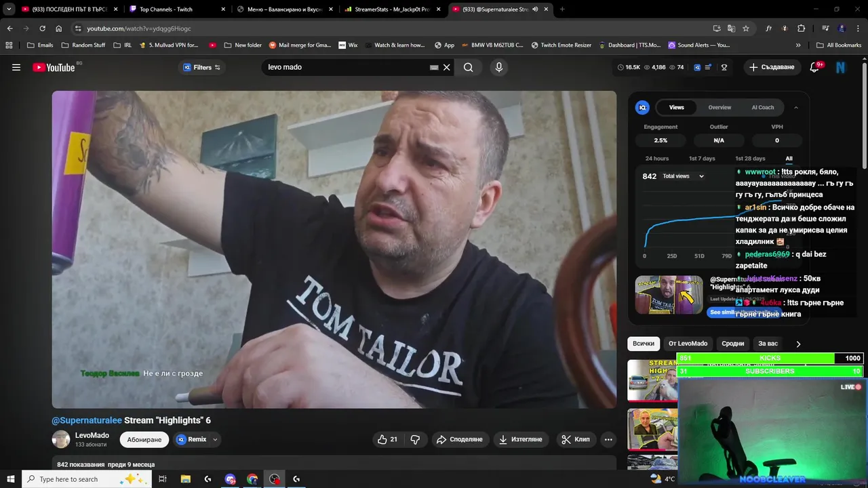Select the За вас filter chip
The height and width of the screenshot is (488, 868).
tap(768, 344)
